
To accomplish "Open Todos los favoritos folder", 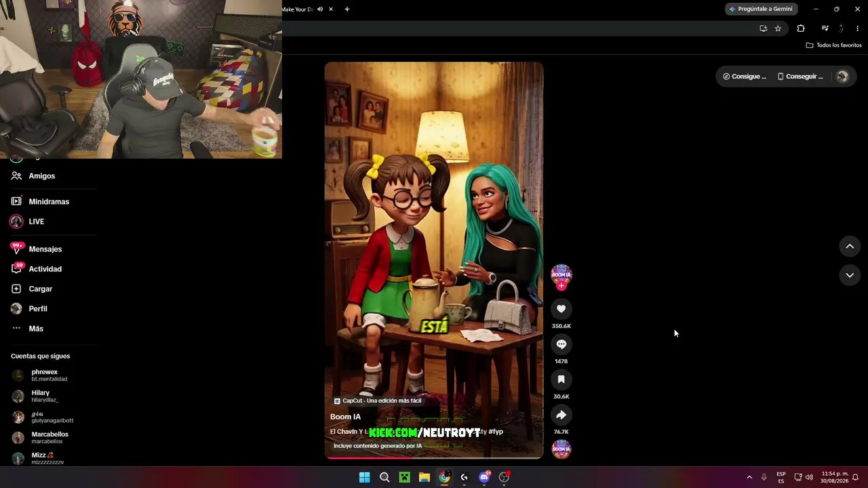I will point(833,45).
